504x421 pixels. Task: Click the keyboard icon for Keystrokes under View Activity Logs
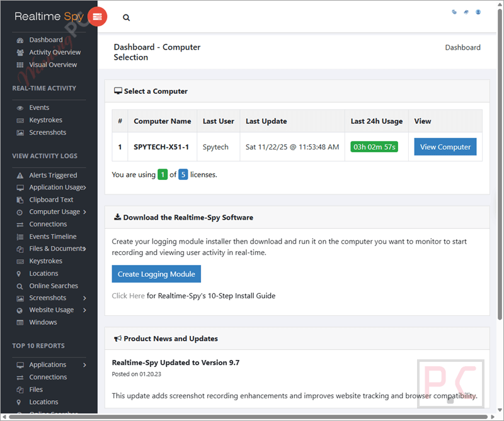[20, 261]
